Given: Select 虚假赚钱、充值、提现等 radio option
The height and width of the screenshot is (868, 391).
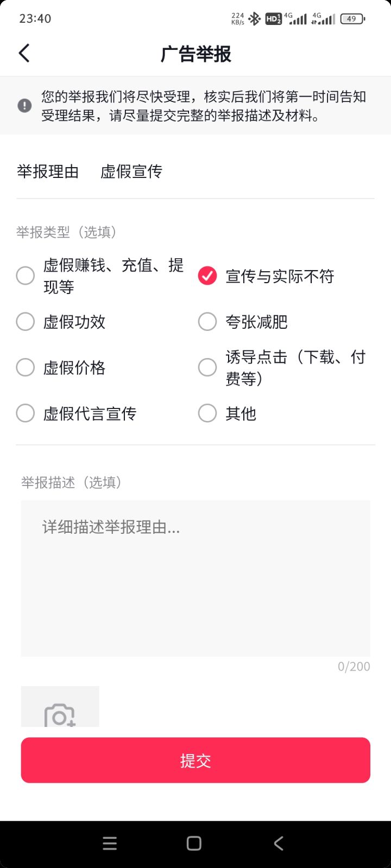Looking at the screenshot, I should (26, 276).
